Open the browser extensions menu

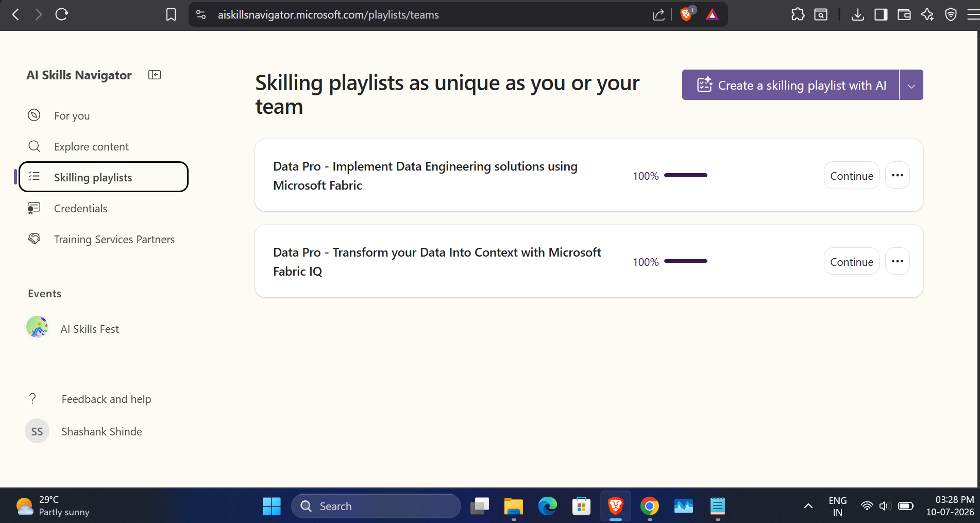[x=798, y=14]
